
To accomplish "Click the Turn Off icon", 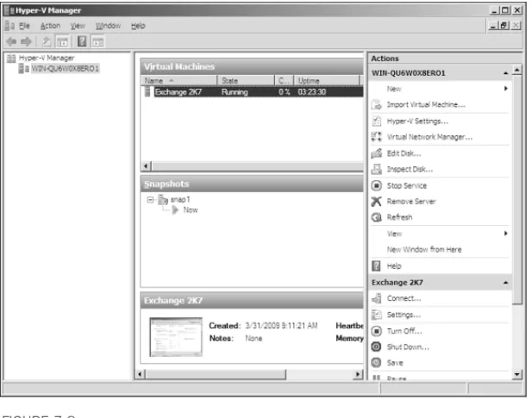I will 376,331.
